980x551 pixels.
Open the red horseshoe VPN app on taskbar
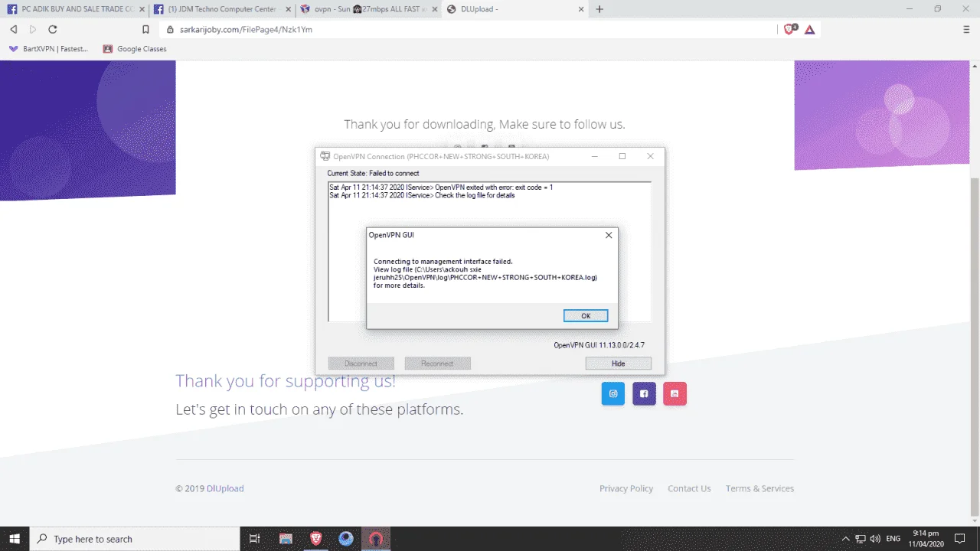376,539
